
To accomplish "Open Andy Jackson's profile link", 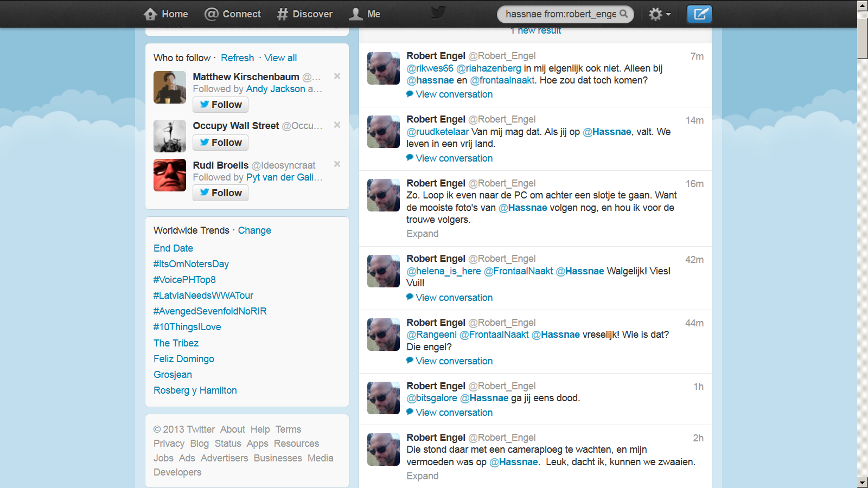I will point(276,89).
